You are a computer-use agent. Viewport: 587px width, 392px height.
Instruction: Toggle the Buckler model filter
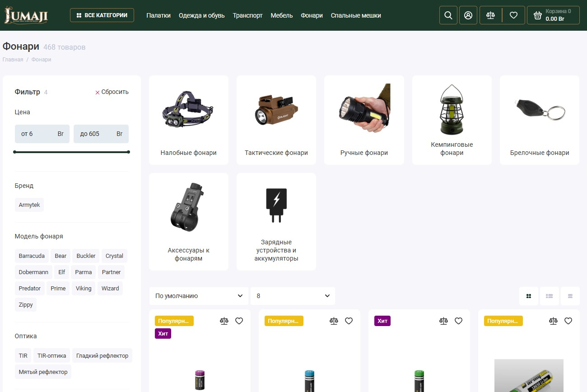tap(86, 256)
